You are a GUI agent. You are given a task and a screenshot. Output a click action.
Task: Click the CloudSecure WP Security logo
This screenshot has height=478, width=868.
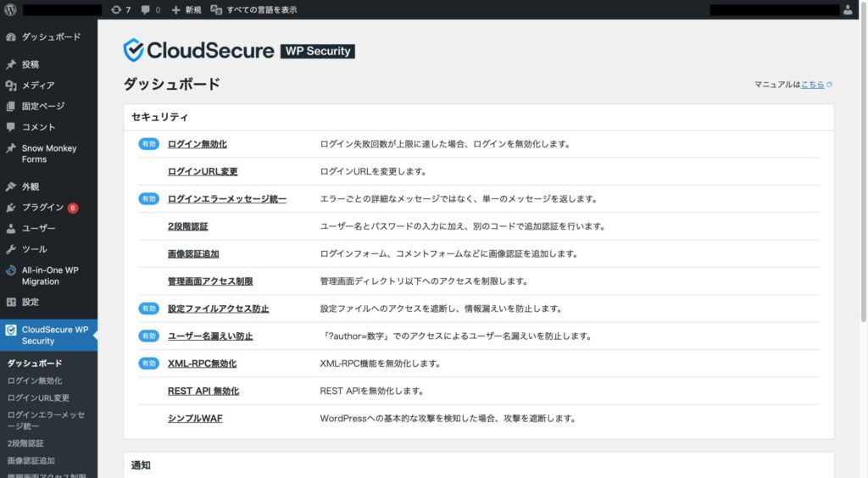(x=238, y=51)
